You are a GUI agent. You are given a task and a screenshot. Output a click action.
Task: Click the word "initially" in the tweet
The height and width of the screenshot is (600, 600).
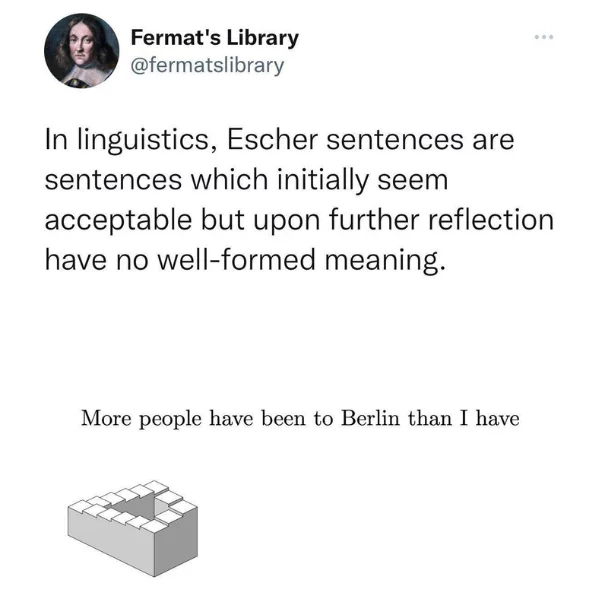327,180
